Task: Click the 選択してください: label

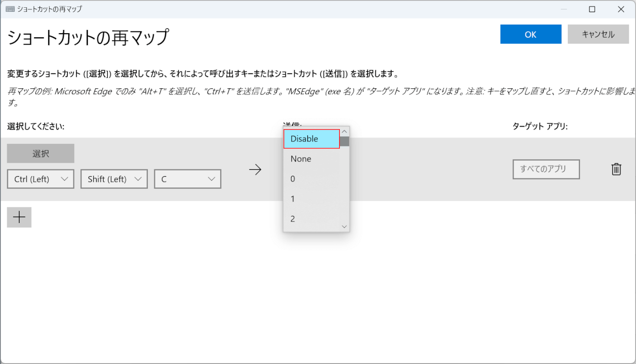Action: click(36, 126)
